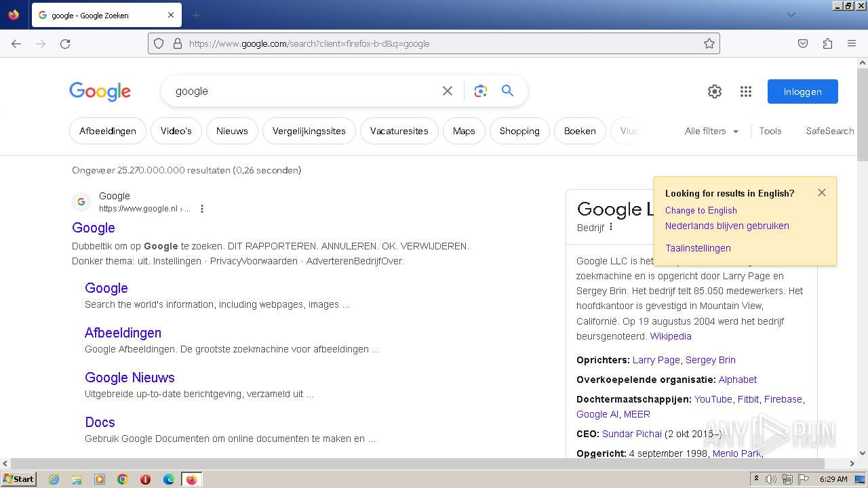Screen dimensions: 868x488
Task: Open Chrome from the taskbar
Action: click(x=123, y=479)
